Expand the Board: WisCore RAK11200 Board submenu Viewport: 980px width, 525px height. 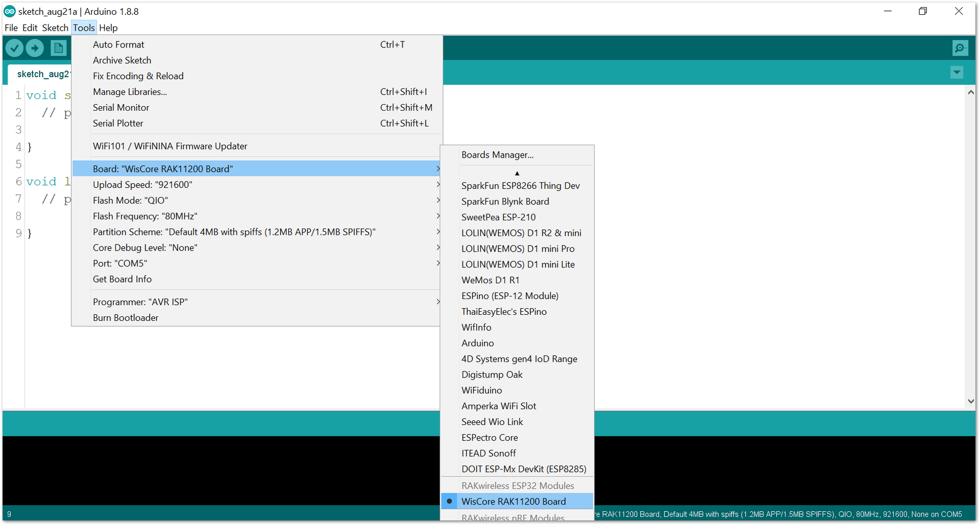pyautogui.click(x=257, y=169)
